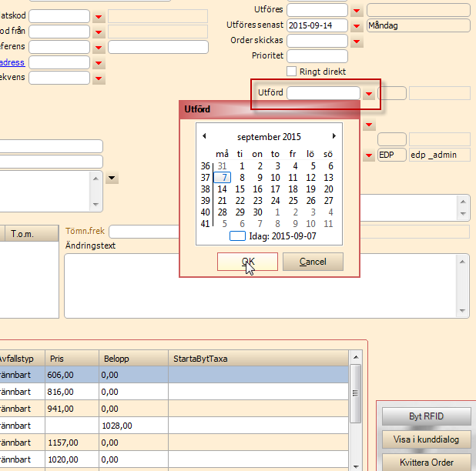Image resolution: width=476 pixels, height=471 pixels.
Task: Go to previous month in calendar
Action: [x=204, y=136]
